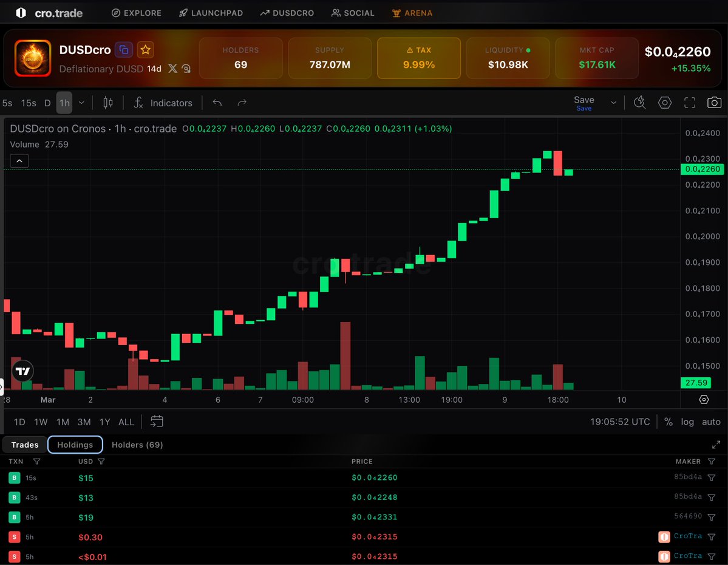Open the EXPLORE nav item

pyautogui.click(x=137, y=13)
